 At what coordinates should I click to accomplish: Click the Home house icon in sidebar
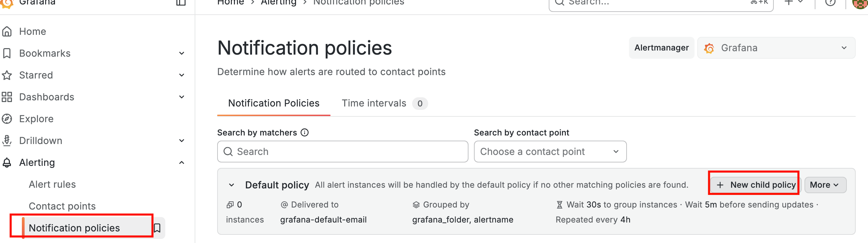[x=7, y=31]
